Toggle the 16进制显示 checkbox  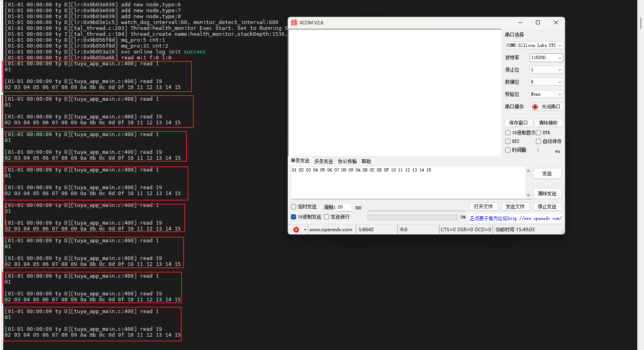coord(508,133)
